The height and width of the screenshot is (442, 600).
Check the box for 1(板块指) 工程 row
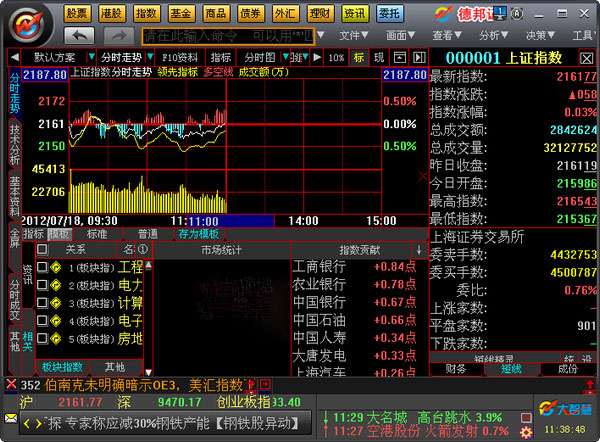42,268
